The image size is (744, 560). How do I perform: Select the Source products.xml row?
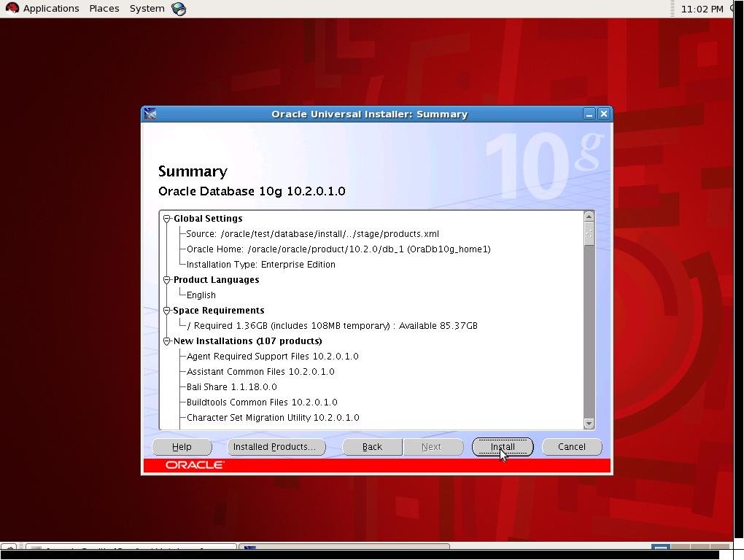pyautogui.click(x=313, y=234)
